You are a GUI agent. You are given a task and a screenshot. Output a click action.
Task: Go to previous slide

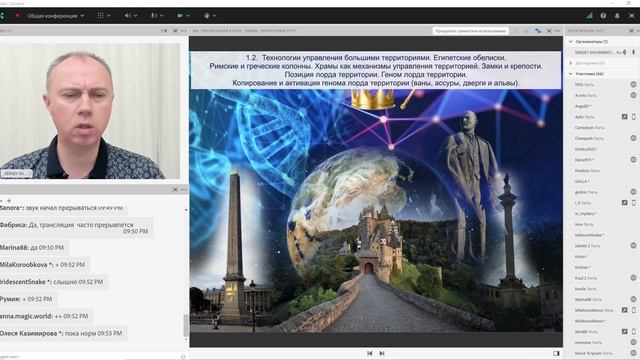tap(369, 353)
